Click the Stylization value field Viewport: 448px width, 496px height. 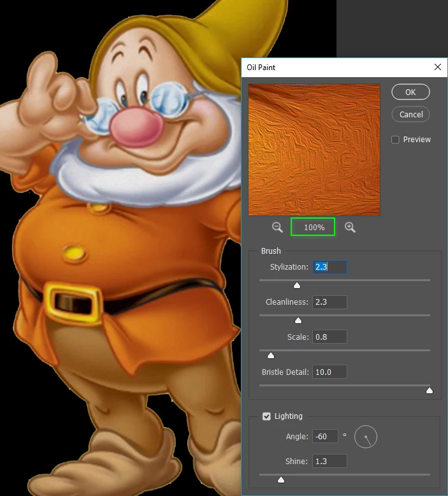(x=329, y=267)
